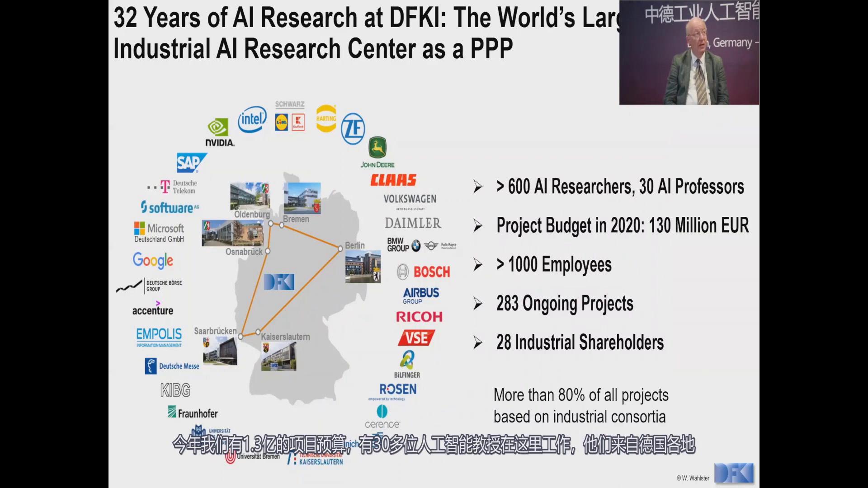868x488 pixels.
Task: Click the Kaiserslautern city label
Action: pos(285,337)
